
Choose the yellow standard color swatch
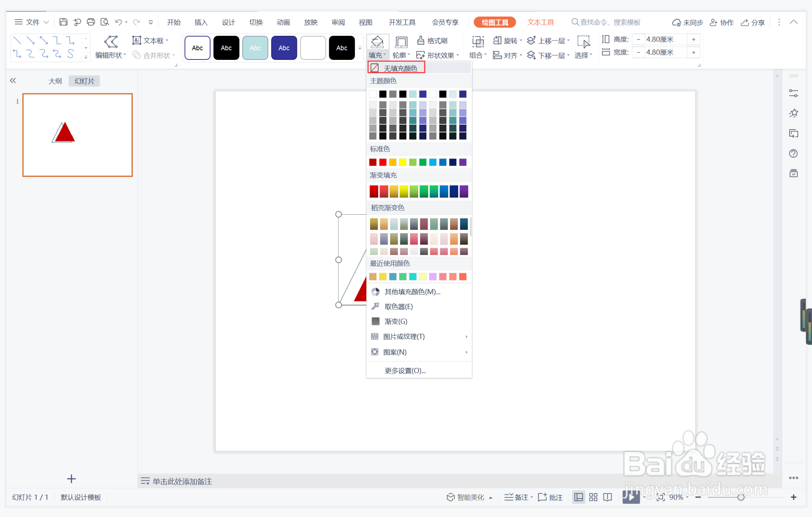coord(403,162)
